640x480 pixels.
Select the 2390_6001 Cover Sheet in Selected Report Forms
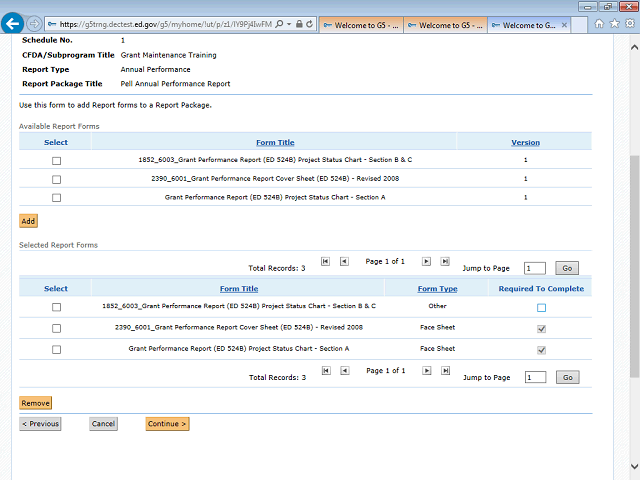[56, 328]
